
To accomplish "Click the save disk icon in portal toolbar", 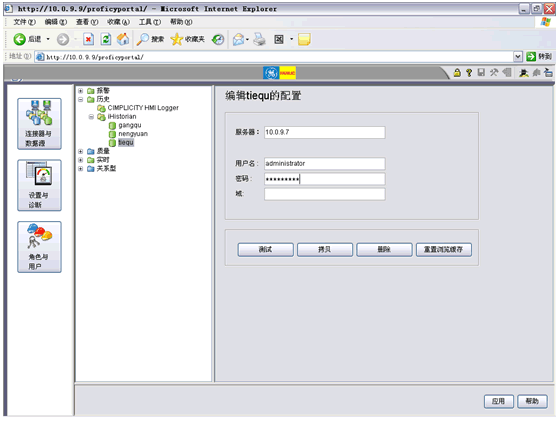I will (481, 73).
